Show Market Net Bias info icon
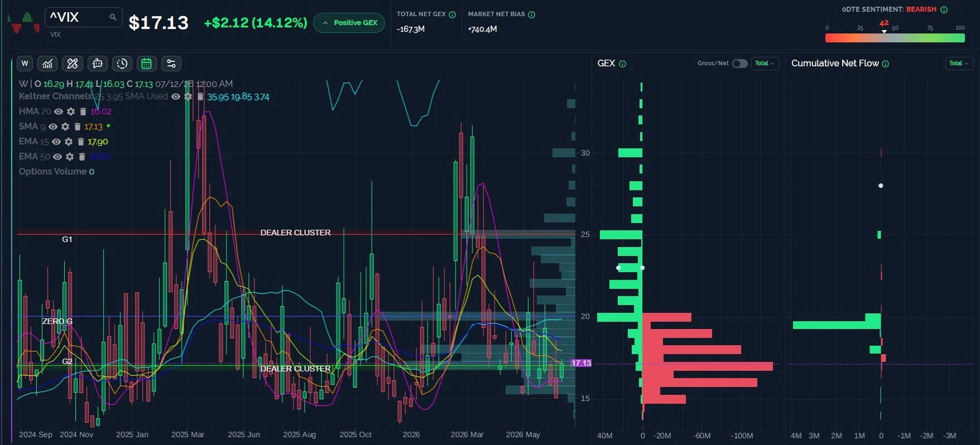This screenshot has height=445, width=980. [532, 14]
